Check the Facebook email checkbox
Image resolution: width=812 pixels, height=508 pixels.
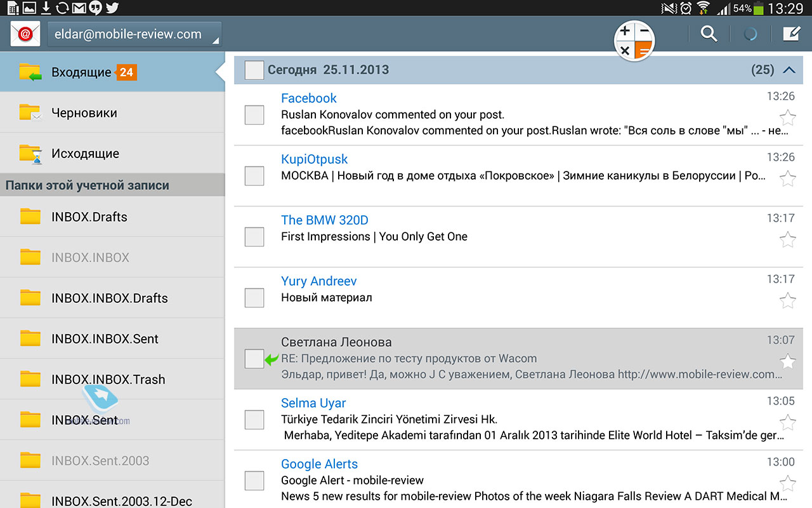tap(254, 115)
